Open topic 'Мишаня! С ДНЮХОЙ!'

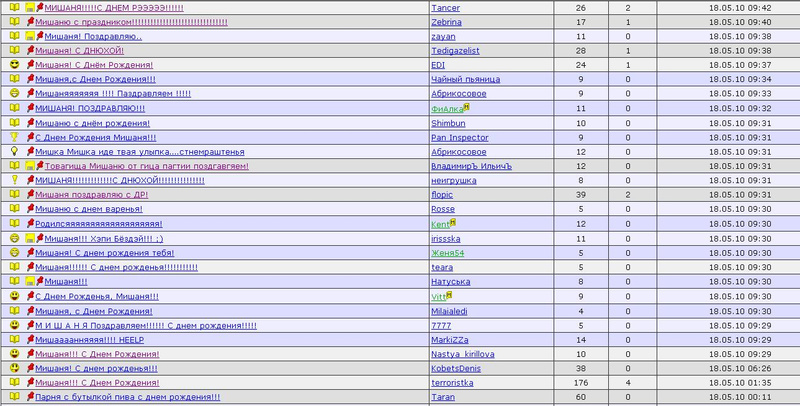coord(80,50)
